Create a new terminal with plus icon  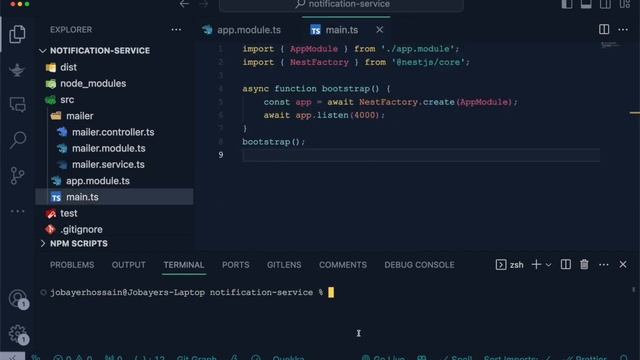tap(536, 264)
